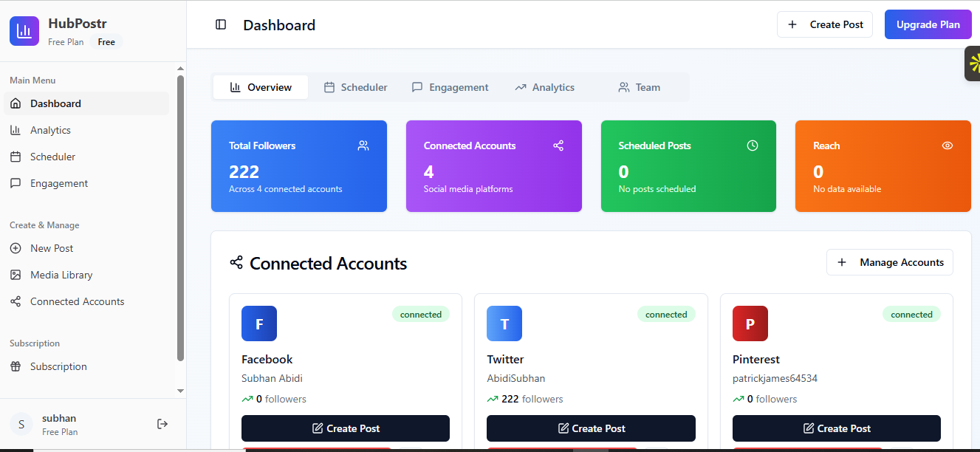Viewport: 980px width, 452px height.
Task: Click the 222 followers text on Twitter
Action: click(x=532, y=399)
